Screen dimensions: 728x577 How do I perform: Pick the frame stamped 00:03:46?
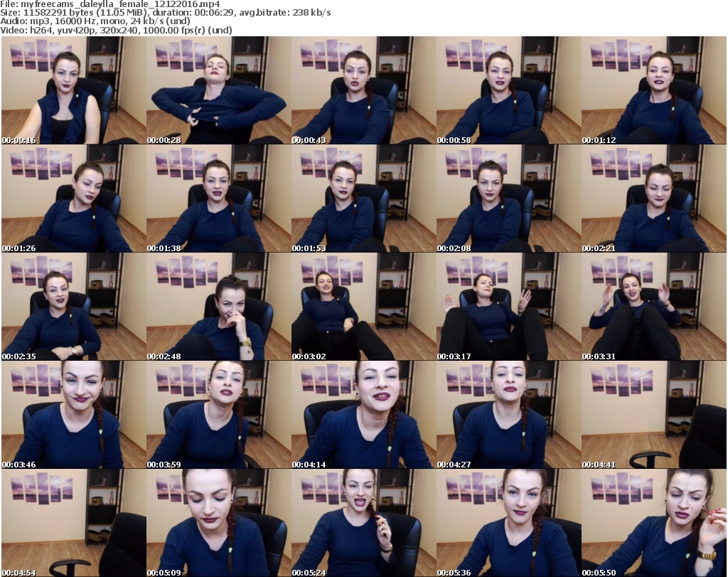74,415
